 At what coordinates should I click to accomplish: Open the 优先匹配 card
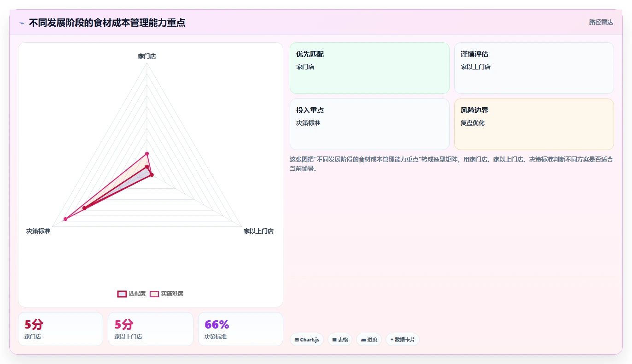coord(369,68)
